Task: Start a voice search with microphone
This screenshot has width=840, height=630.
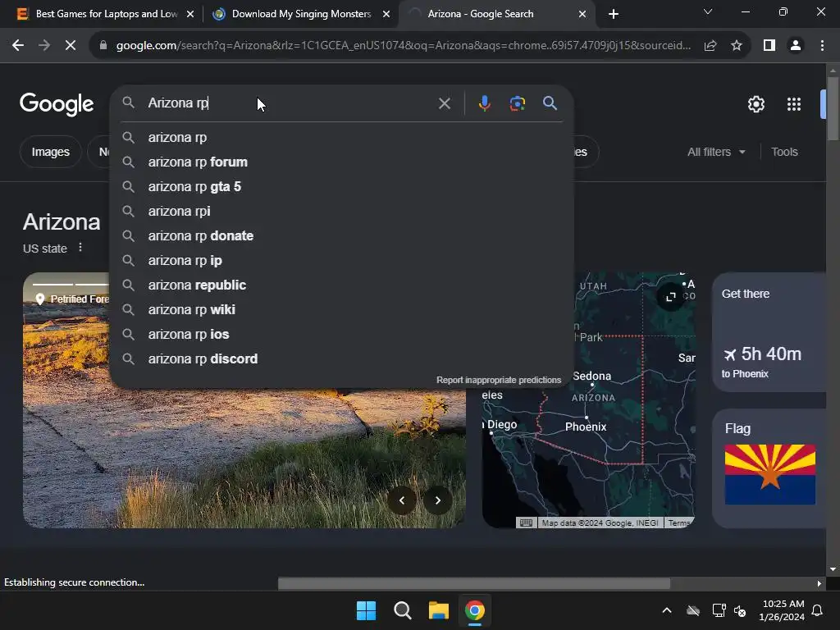Action: tap(484, 103)
